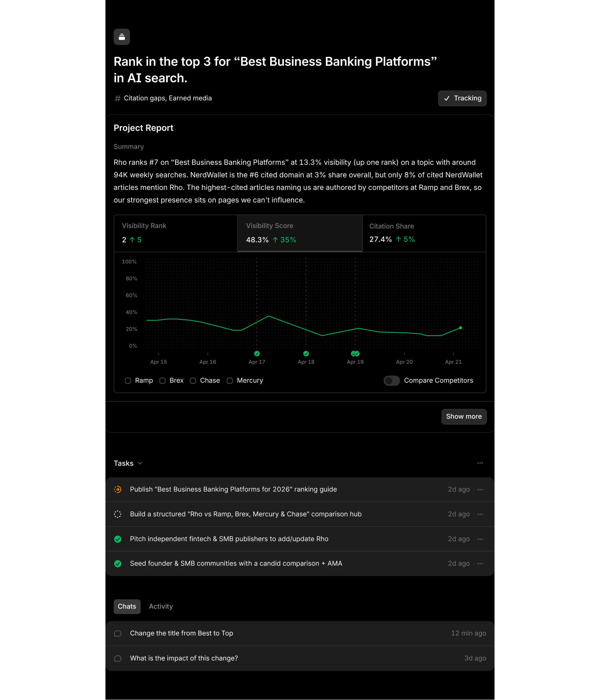The image size is (600, 700).
Task: Switch to the Chats tab
Action: (x=127, y=607)
